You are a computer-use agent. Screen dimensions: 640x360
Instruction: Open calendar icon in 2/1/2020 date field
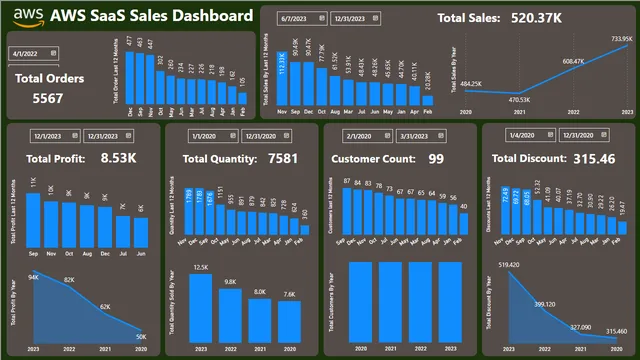(x=388, y=136)
